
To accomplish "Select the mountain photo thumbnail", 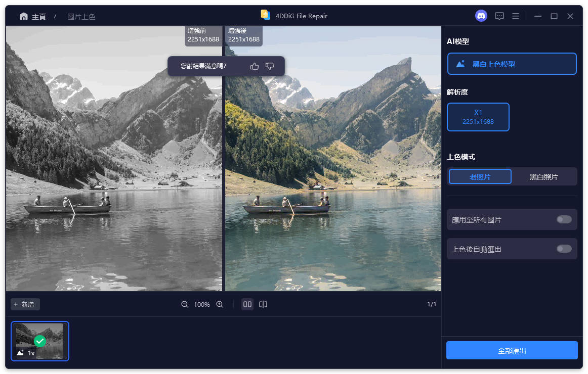I will tap(39, 341).
